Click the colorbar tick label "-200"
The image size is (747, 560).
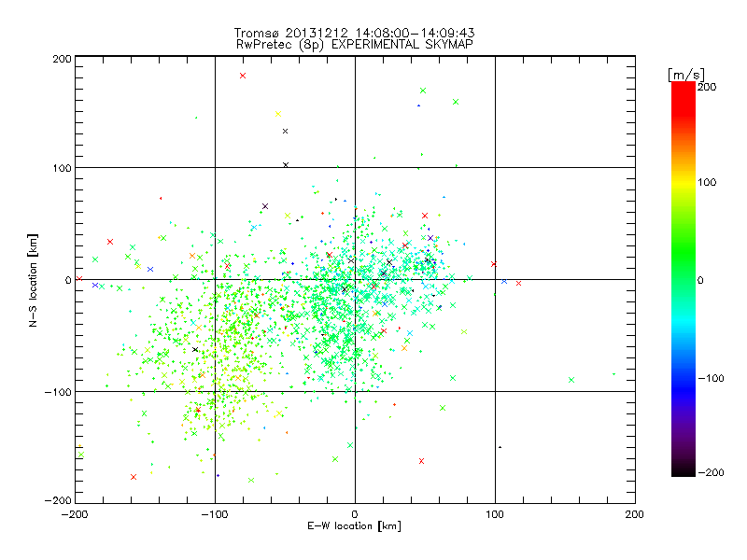(711, 472)
